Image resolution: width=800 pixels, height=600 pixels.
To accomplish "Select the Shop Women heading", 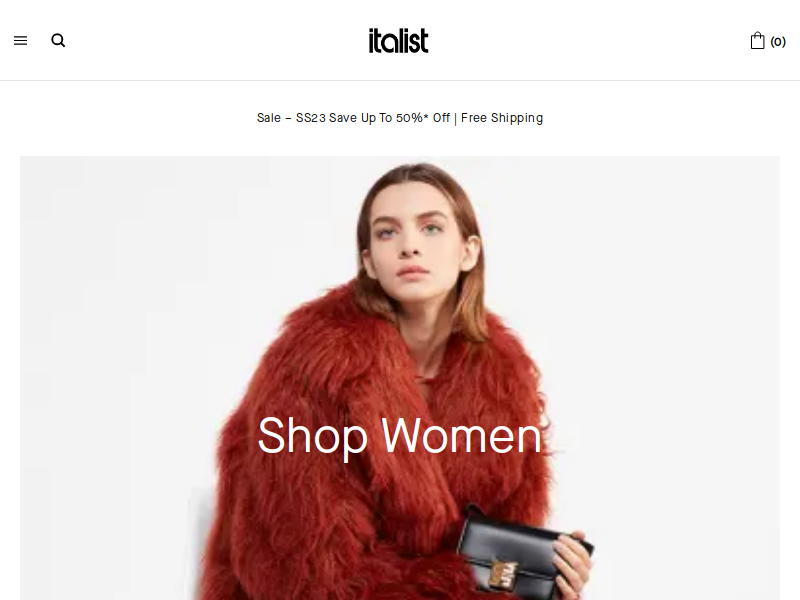I will click(x=399, y=435).
